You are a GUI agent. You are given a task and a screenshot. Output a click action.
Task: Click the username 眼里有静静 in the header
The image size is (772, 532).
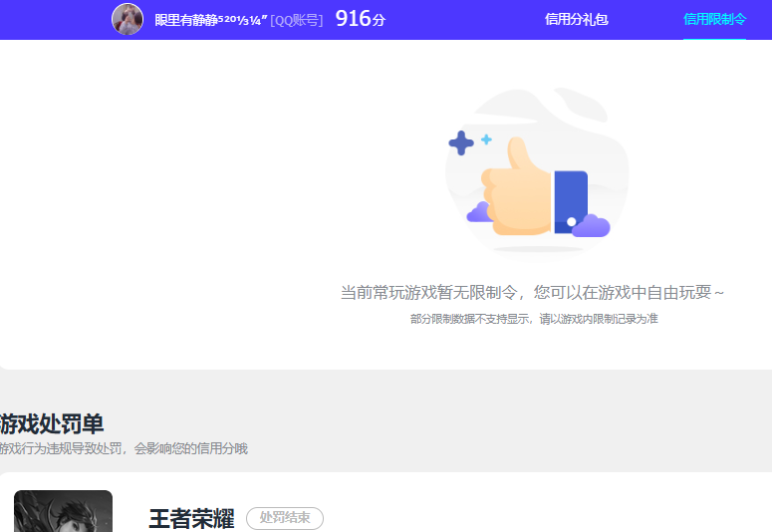pos(211,20)
